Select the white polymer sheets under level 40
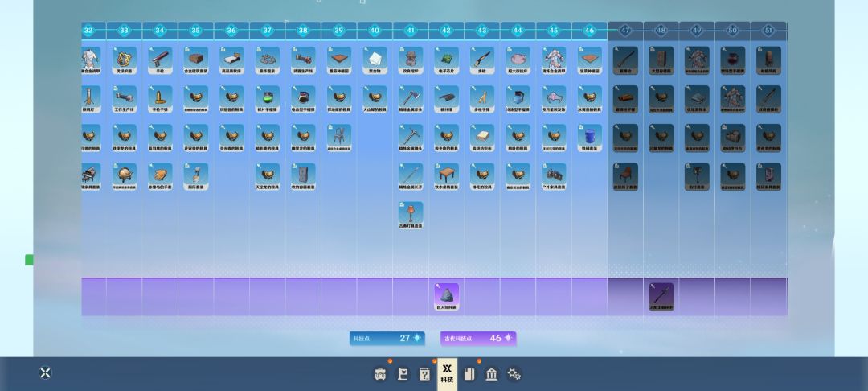This screenshot has height=391, width=868. 375,60
